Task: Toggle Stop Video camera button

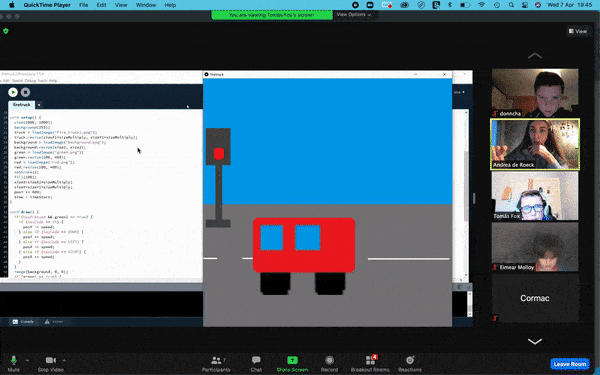Action: click(51, 363)
